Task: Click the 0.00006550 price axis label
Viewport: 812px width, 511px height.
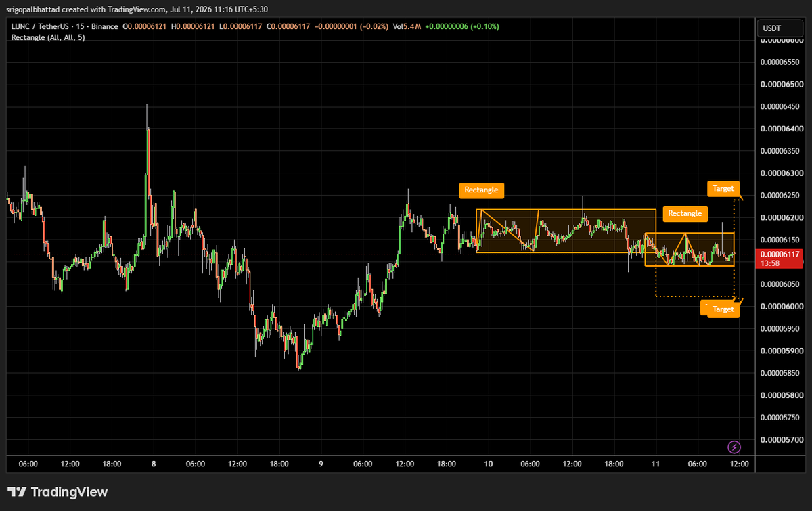Action: point(782,62)
